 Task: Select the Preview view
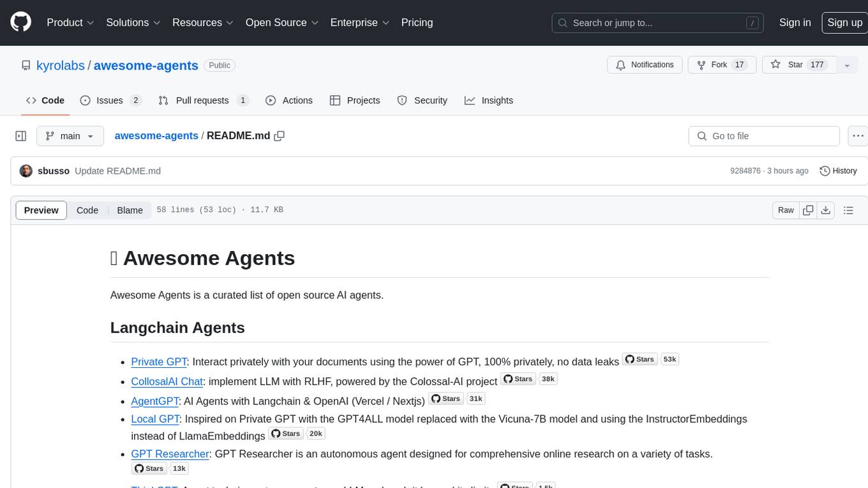coord(41,210)
